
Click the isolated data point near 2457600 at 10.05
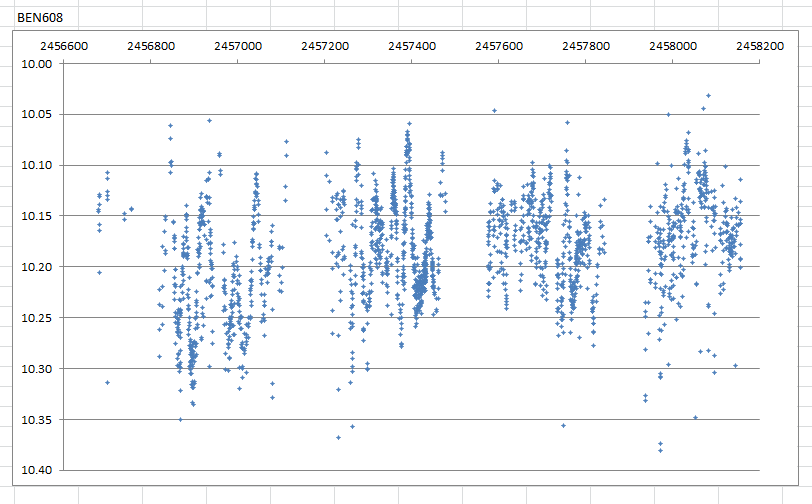tap(494, 111)
